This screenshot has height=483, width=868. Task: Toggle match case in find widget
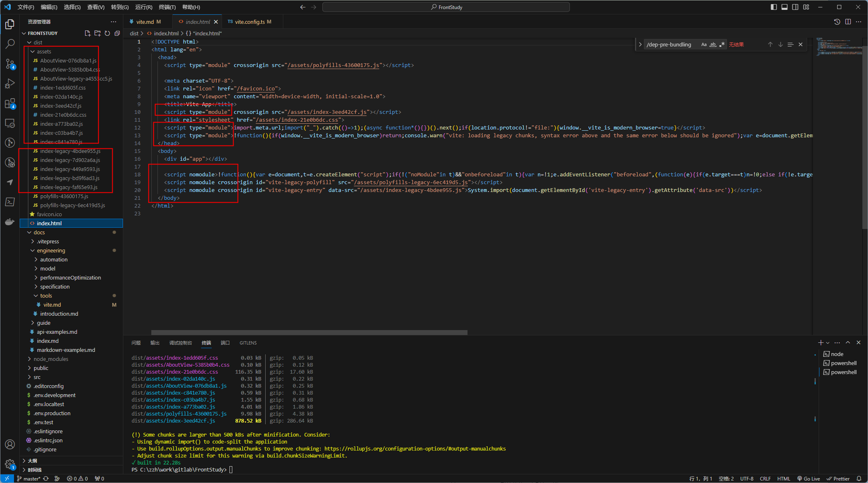704,44
